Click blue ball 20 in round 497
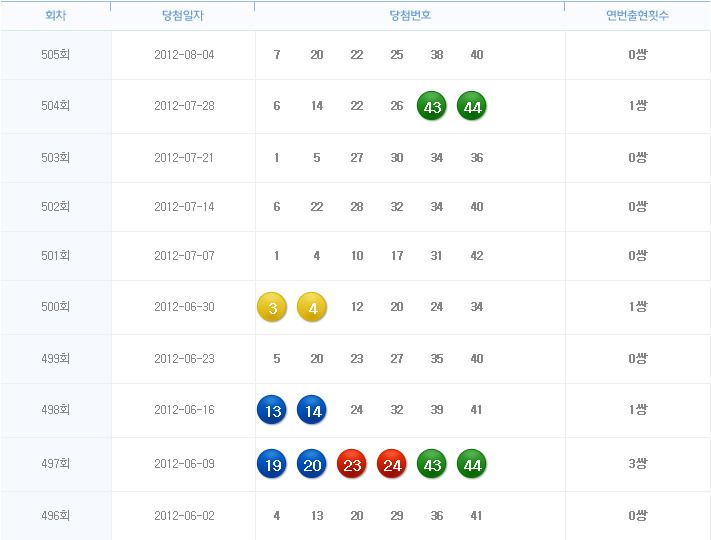 pyautogui.click(x=312, y=464)
